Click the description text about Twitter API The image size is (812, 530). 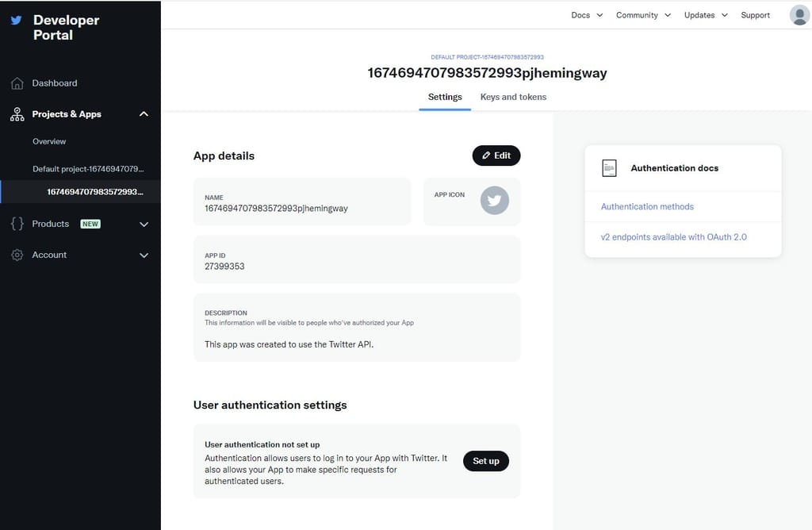pos(289,344)
